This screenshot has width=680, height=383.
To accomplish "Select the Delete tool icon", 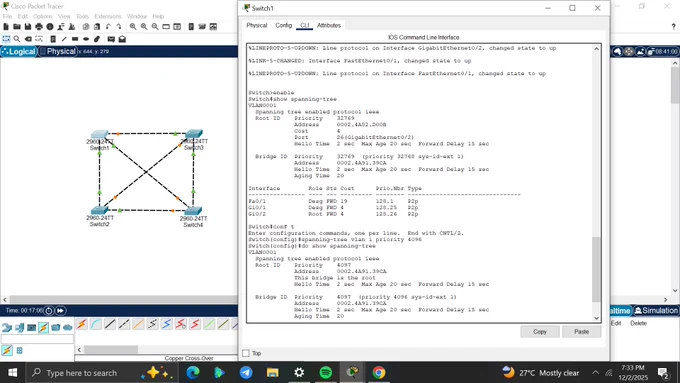I will coord(28,39).
